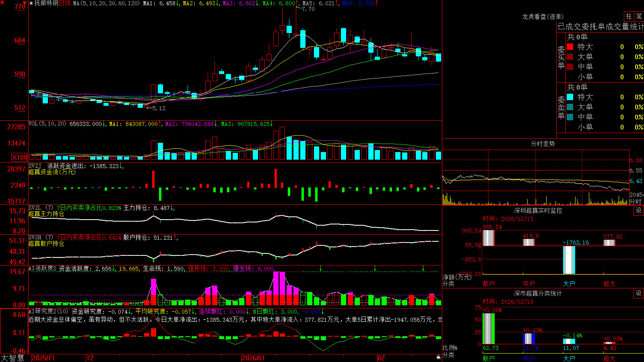Click the 比例% axis label
Image resolution: width=644 pixels, height=362 pixels.
click(x=450, y=348)
